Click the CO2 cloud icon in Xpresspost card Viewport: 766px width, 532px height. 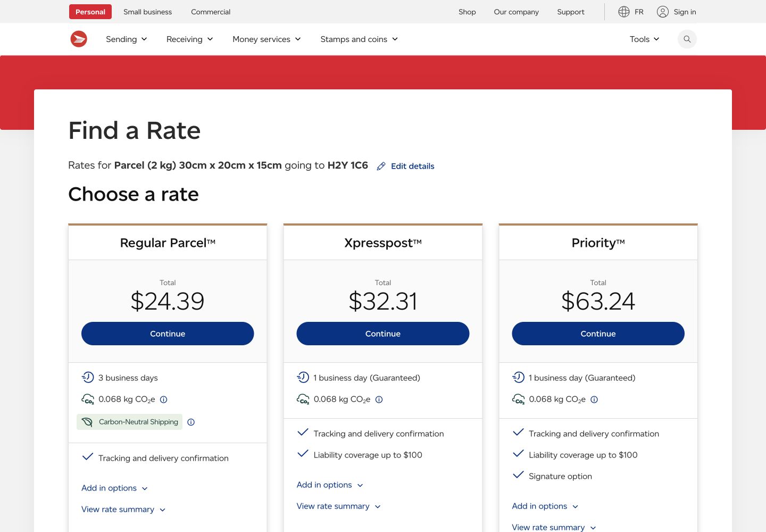(x=303, y=399)
